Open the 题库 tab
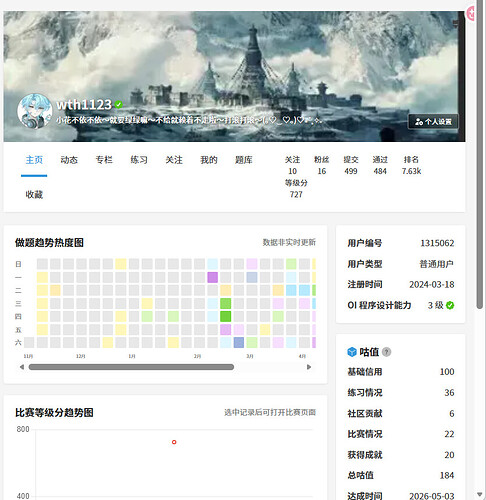 click(244, 160)
